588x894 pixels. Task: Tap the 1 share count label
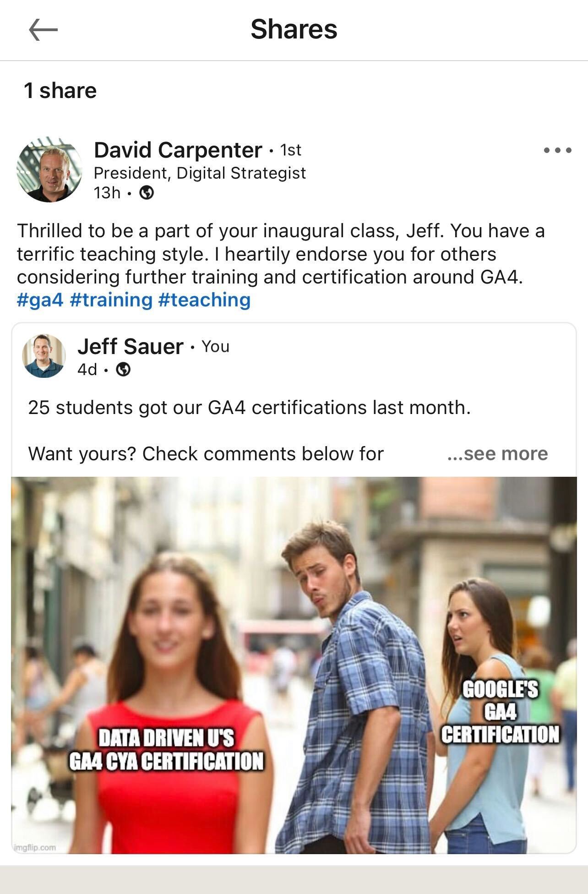60,91
